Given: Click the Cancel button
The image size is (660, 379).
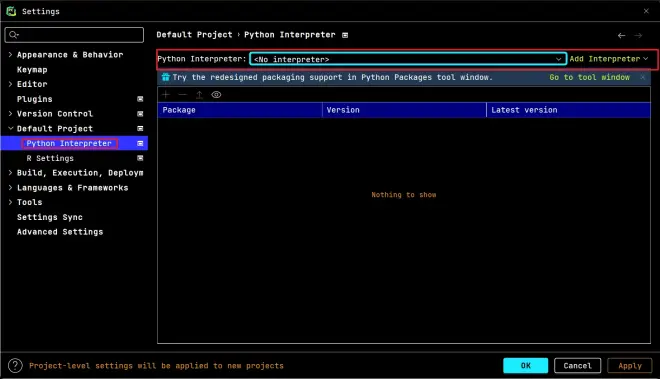Looking at the screenshot, I should tap(578, 366).
